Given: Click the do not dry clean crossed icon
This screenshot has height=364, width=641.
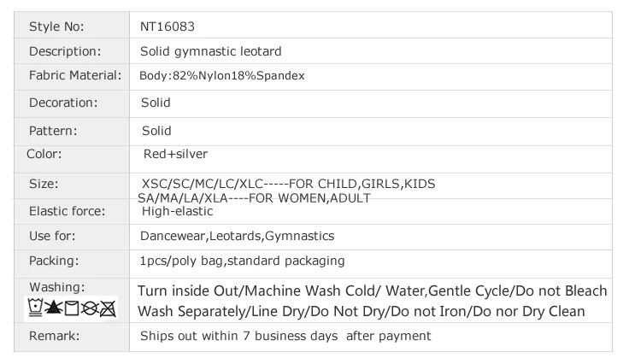Looking at the screenshot, I should click(108, 308).
